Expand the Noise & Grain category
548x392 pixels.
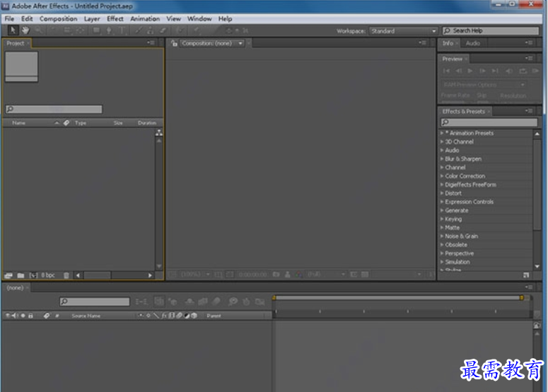click(x=442, y=237)
